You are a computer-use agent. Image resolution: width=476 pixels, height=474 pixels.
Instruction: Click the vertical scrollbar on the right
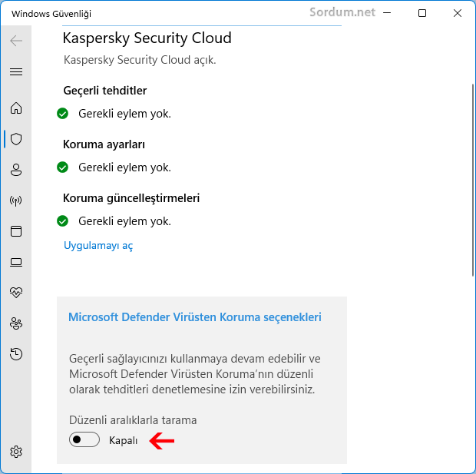(471, 177)
